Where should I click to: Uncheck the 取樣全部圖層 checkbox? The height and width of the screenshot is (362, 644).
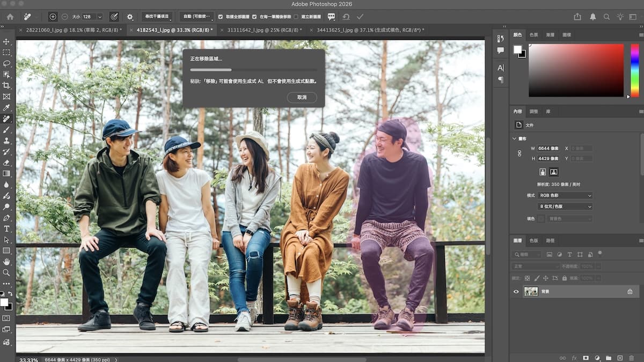pyautogui.click(x=221, y=17)
